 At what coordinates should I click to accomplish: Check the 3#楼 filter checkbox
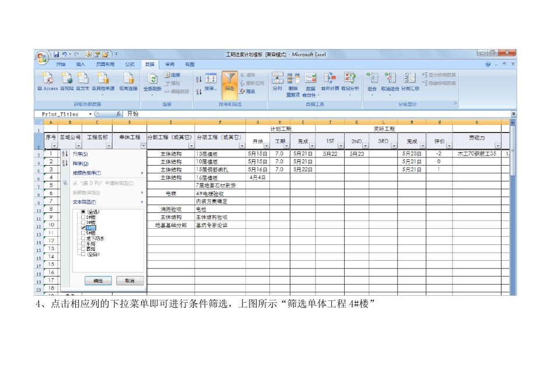coord(83,222)
